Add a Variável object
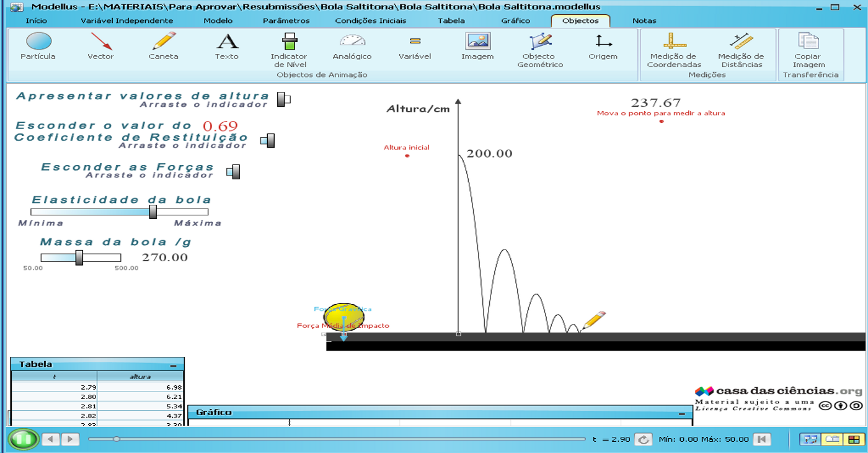Image resolution: width=868 pixels, height=453 pixels. (x=415, y=47)
